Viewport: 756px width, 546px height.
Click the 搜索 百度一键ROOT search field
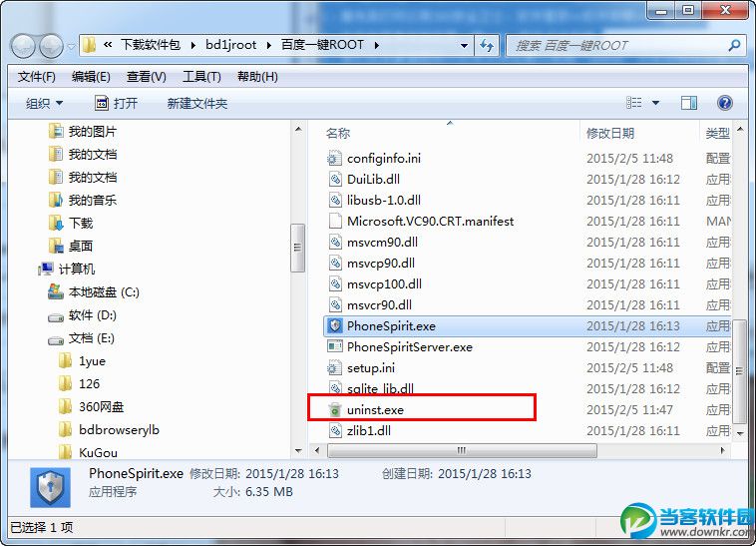click(x=617, y=46)
